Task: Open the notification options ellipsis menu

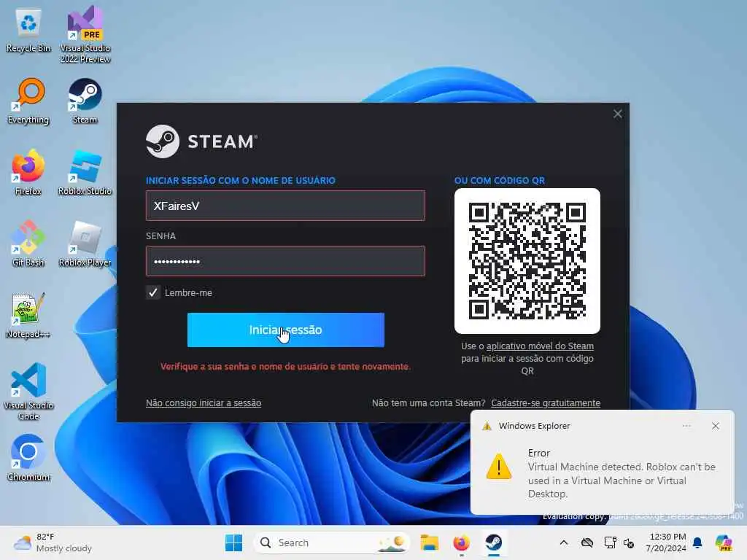Action: click(x=686, y=426)
